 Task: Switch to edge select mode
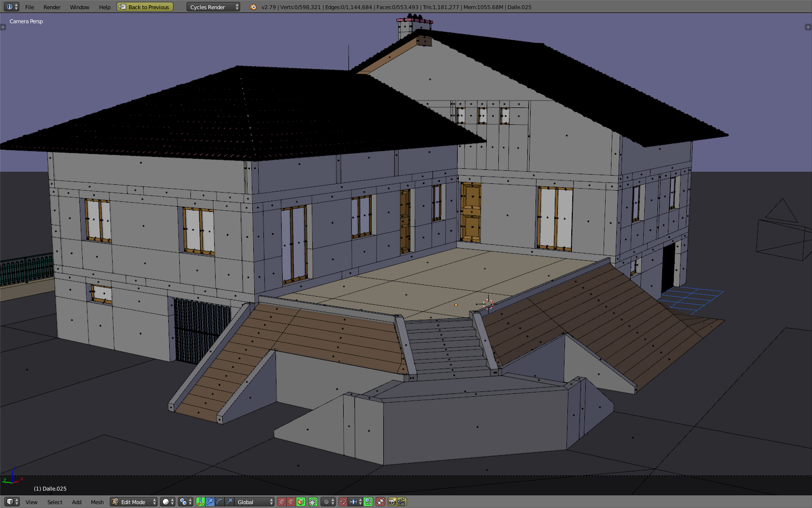tap(291, 502)
